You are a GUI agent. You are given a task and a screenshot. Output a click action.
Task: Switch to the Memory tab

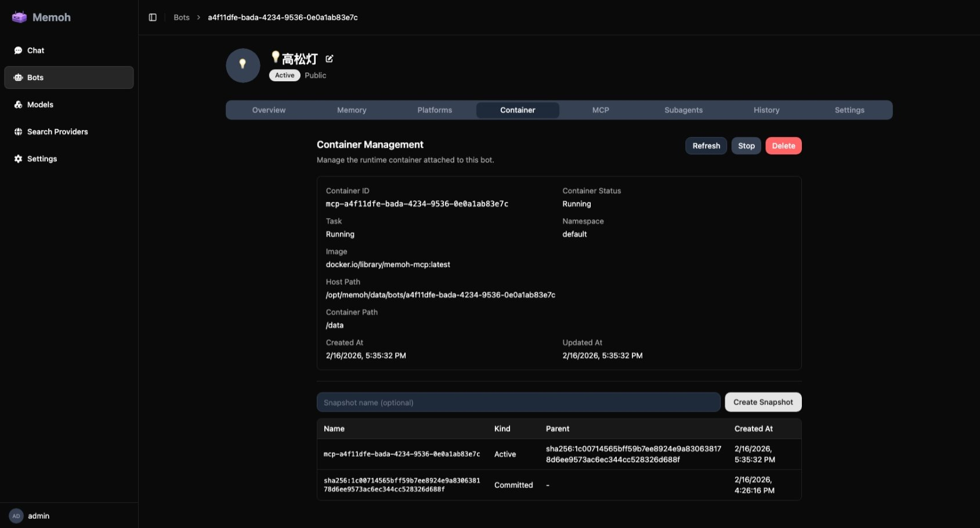tap(352, 110)
